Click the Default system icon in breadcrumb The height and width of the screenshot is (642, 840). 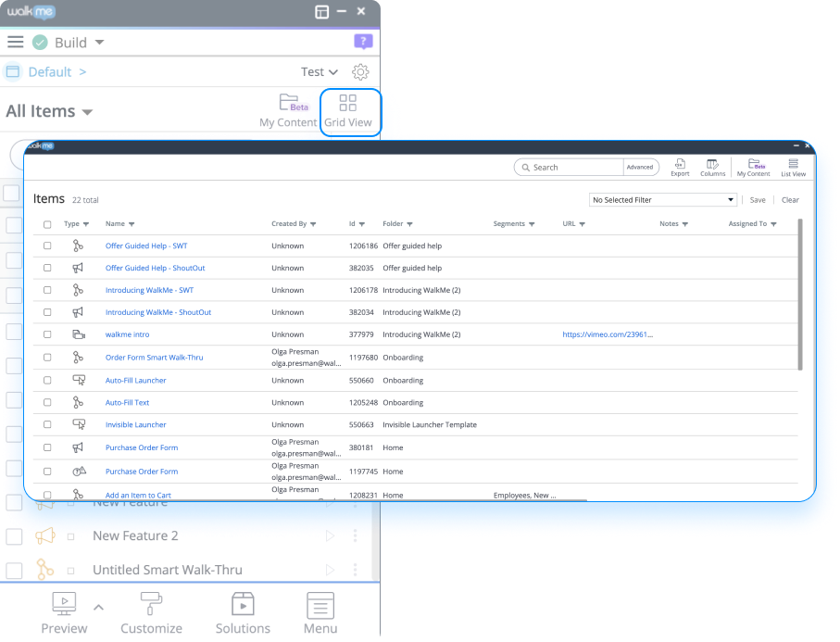tap(13, 72)
